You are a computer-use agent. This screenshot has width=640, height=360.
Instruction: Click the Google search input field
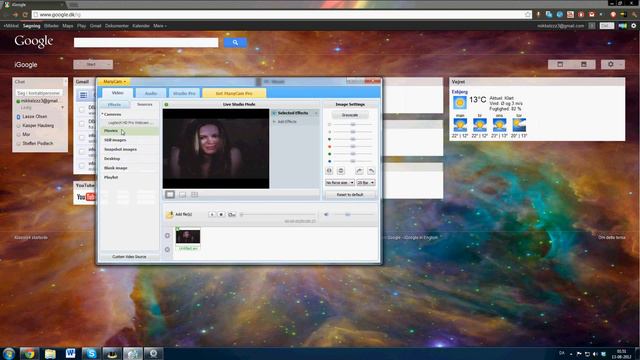point(146,42)
